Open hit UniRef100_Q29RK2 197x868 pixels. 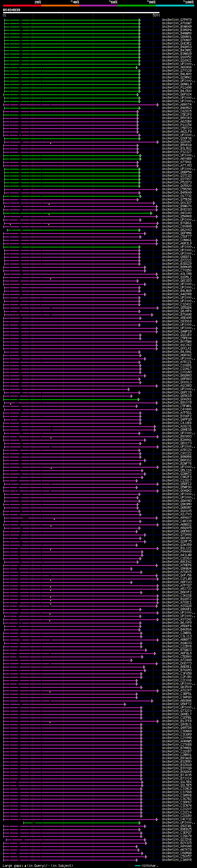point(177,78)
